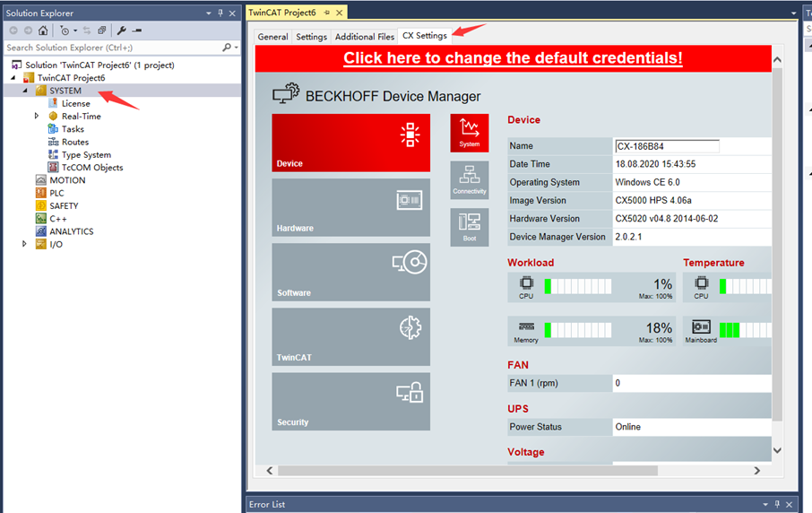Toggle auto-hide pin on Solution Explorer
The height and width of the screenshot is (513, 812).
pyautogui.click(x=220, y=13)
